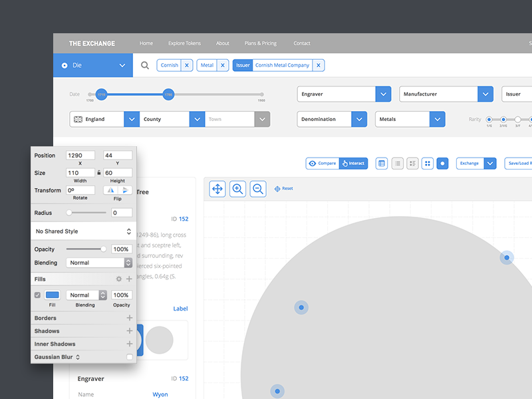Viewport: 532px width, 399px height.
Task: Change the Gaussian Blur type stepper
Action: point(78,357)
